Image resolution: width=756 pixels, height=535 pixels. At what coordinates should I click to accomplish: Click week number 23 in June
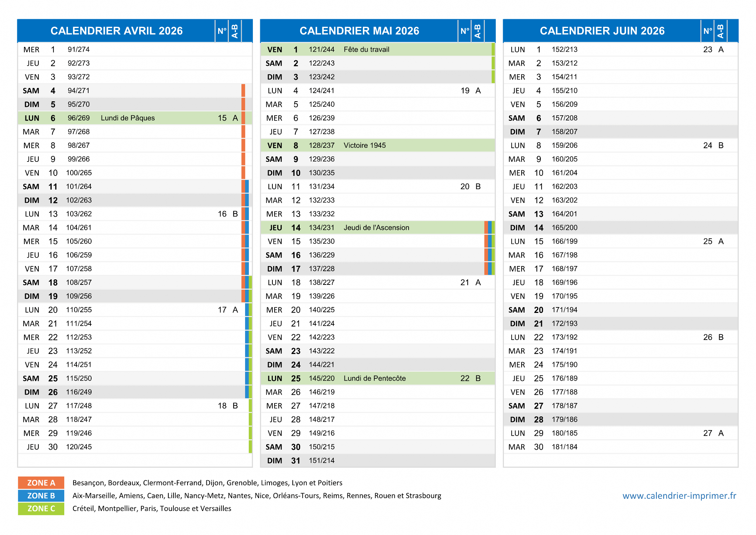click(x=708, y=50)
